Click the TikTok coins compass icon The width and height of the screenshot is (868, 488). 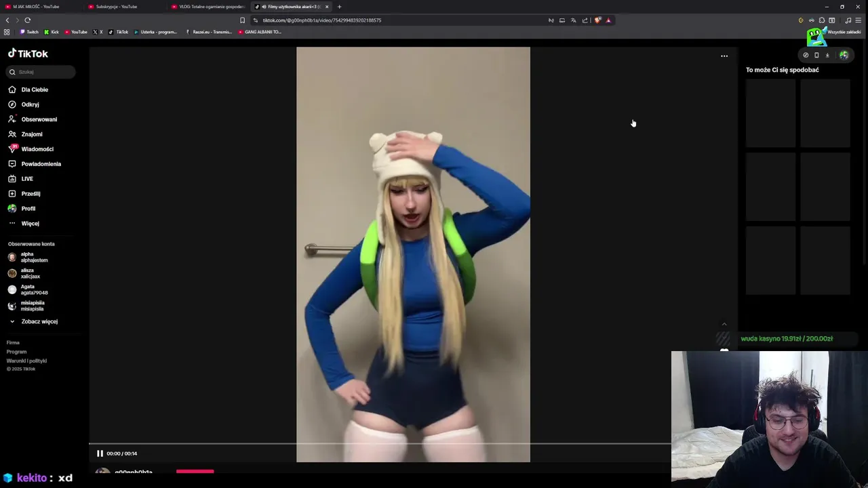point(806,56)
